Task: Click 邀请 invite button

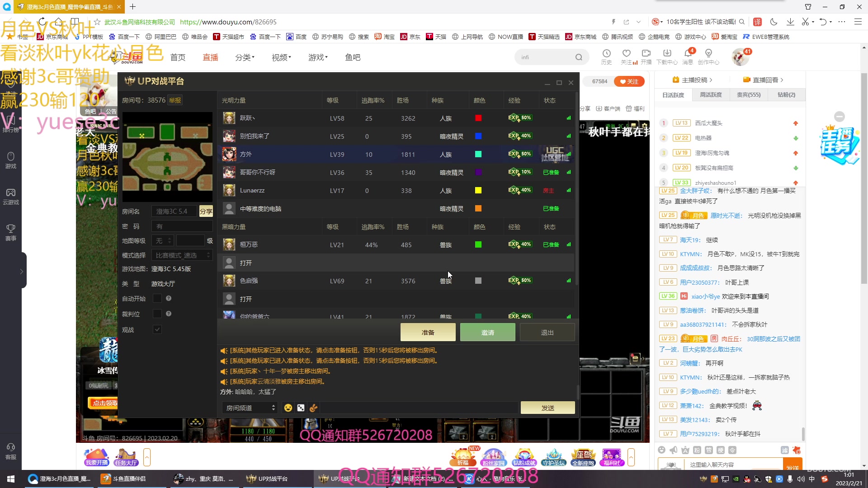Action: (487, 333)
